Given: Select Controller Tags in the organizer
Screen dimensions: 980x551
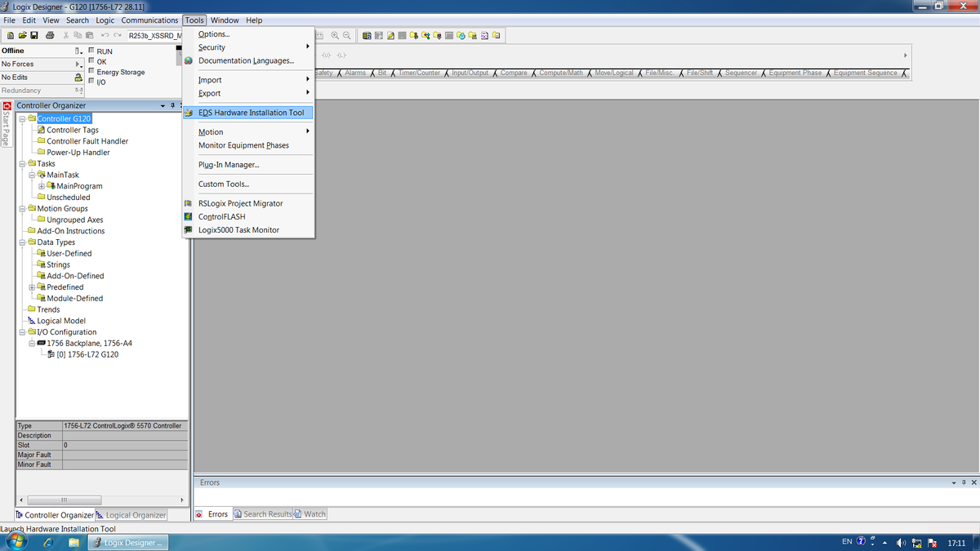Looking at the screenshot, I should pos(72,130).
